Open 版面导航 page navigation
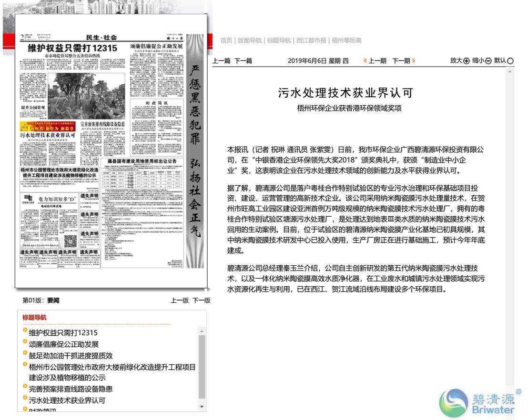 249,40
